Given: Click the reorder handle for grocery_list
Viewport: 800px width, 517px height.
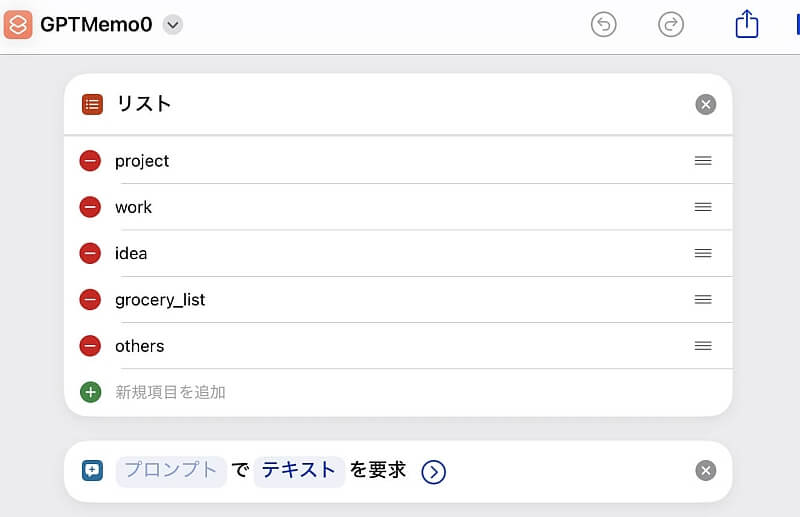Looking at the screenshot, I should click(703, 300).
